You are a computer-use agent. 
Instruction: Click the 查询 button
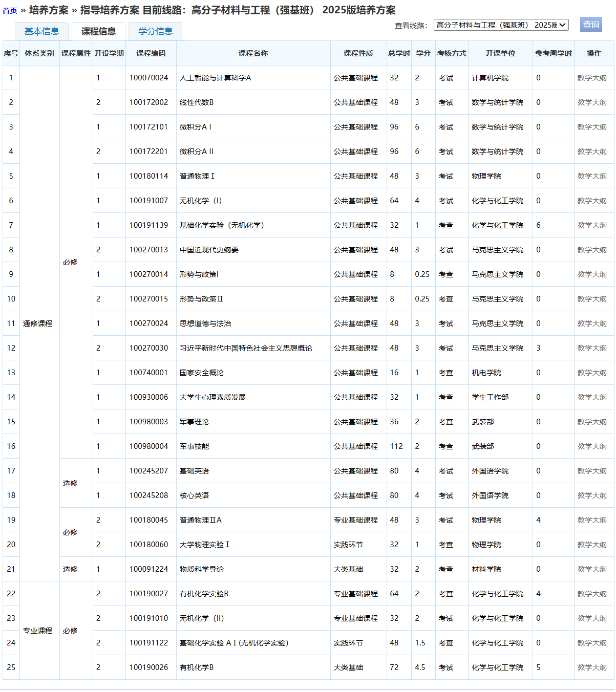click(590, 25)
